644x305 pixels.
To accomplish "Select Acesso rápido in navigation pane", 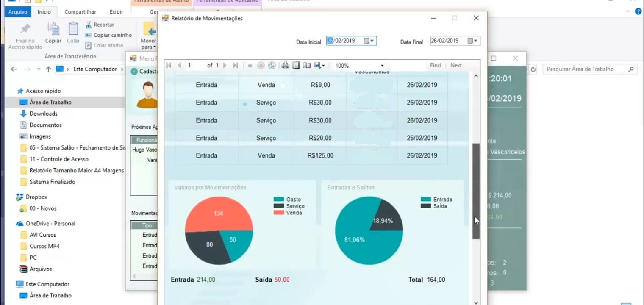I will (x=43, y=91).
